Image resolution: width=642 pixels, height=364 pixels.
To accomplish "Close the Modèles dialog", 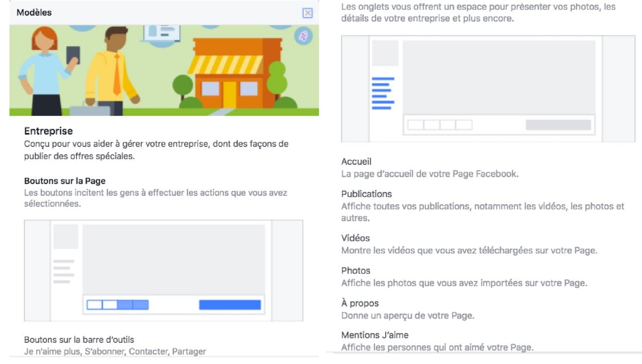I will 308,13.
